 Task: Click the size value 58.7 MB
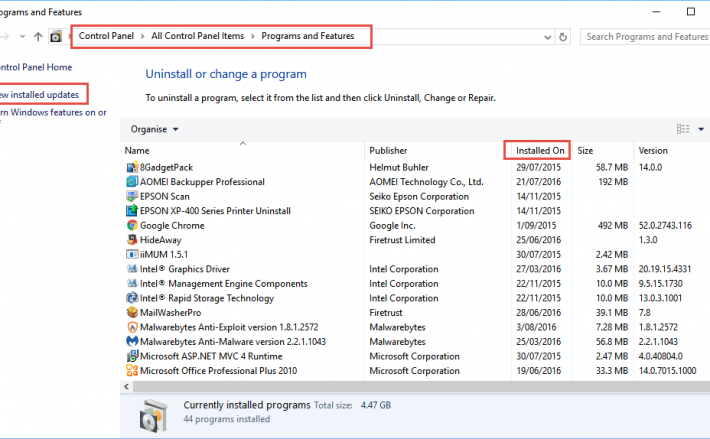(x=612, y=167)
